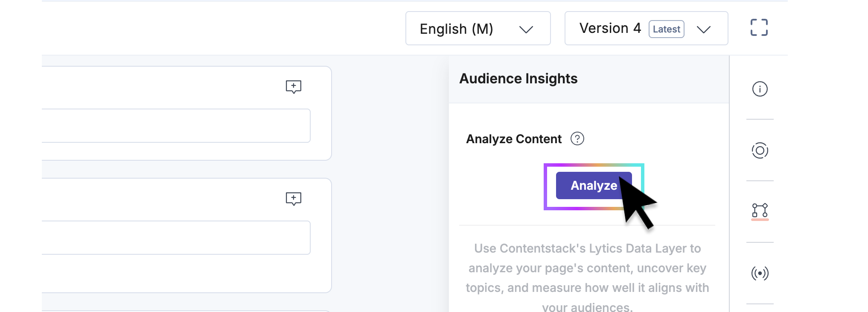Open the entry information icon in sidebar
This screenshot has width=868, height=312.
point(760,89)
